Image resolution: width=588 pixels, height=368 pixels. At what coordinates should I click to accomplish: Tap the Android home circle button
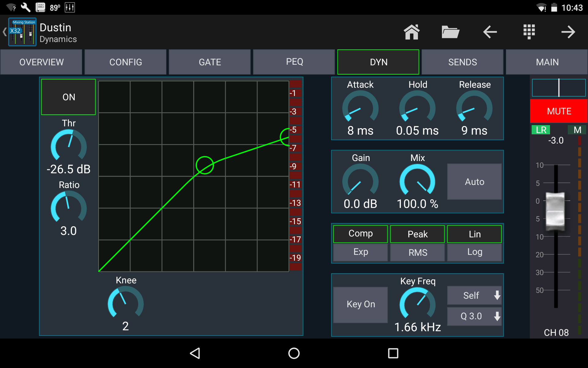294,353
